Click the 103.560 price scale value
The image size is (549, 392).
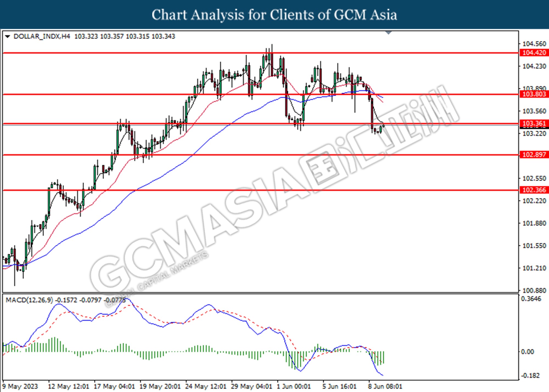click(x=534, y=111)
